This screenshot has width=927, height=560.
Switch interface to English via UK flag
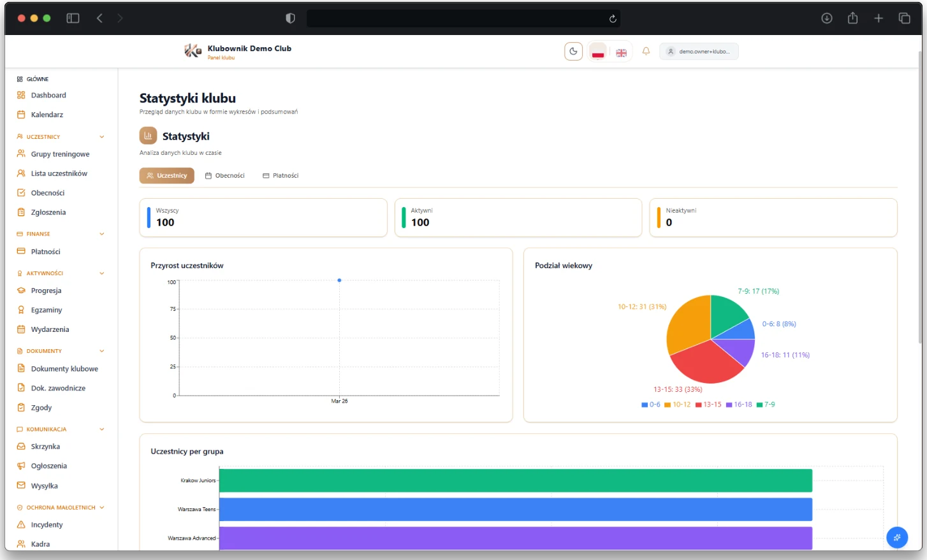point(621,52)
